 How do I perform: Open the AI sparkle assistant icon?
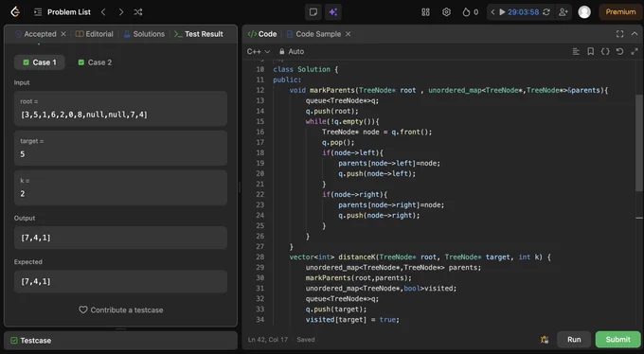tap(333, 12)
